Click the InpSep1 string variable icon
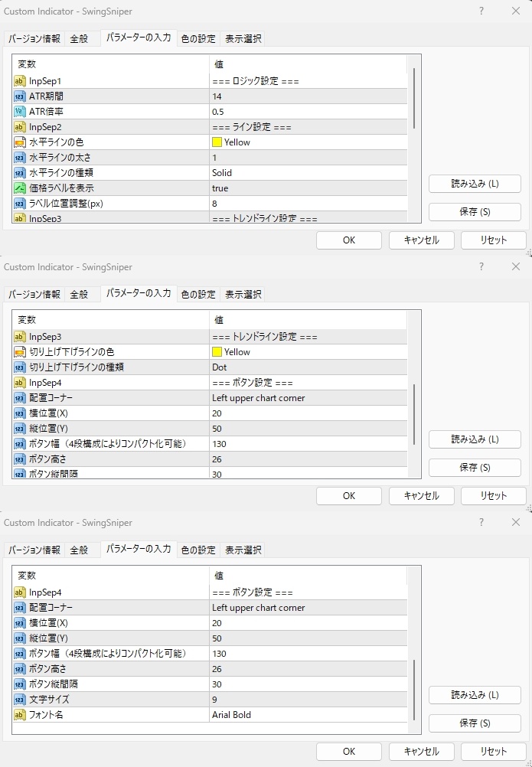This screenshot has width=532, height=767. coord(20,81)
